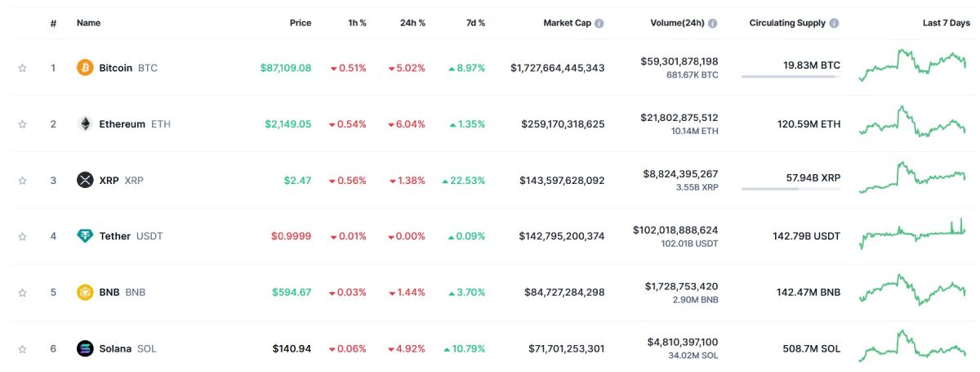The width and height of the screenshot is (980, 372).
Task: Click the BNB logo icon
Action: coord(85,292)
